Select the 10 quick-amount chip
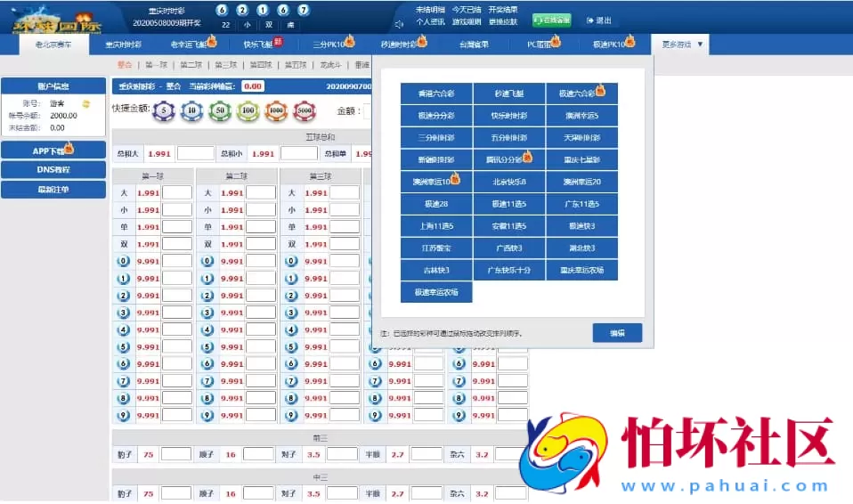 click(191, 111)
